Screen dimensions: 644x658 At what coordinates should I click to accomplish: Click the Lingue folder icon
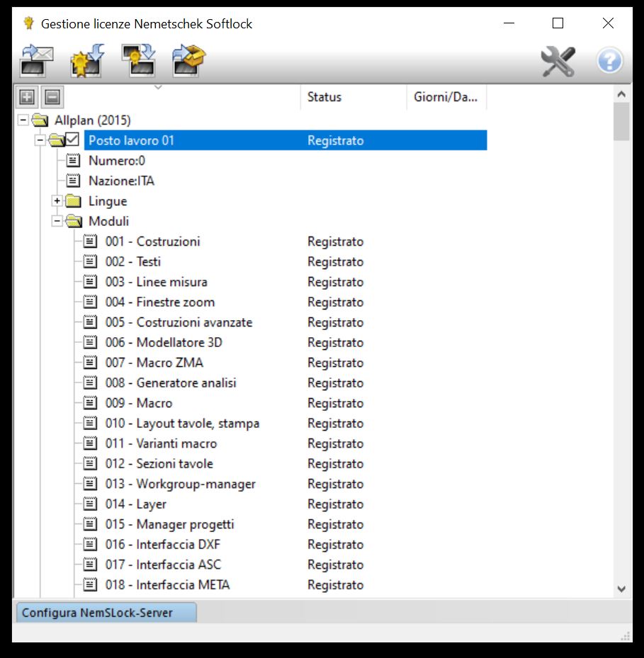(74, 200)
